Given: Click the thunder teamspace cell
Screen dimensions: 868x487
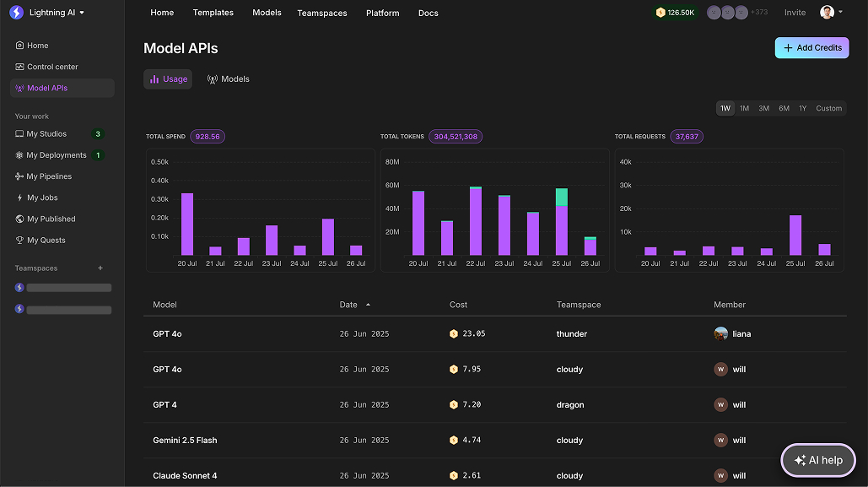Looking at the screenshot, I should [572, 334].
